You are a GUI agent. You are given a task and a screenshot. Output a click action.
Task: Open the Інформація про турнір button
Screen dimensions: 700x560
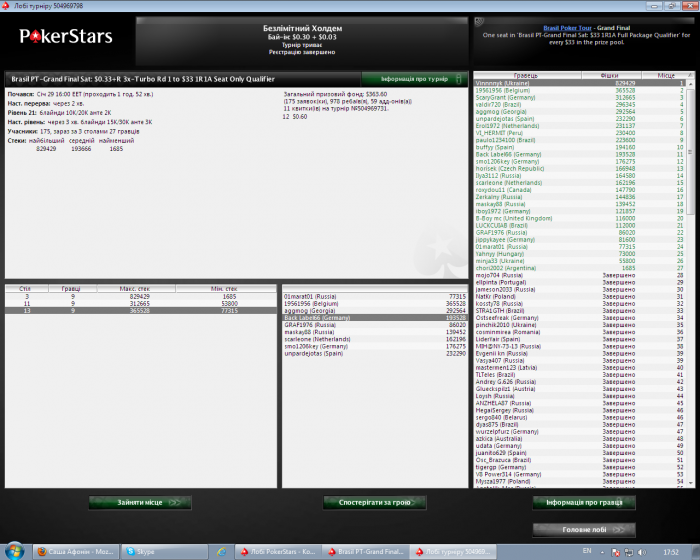414,79
